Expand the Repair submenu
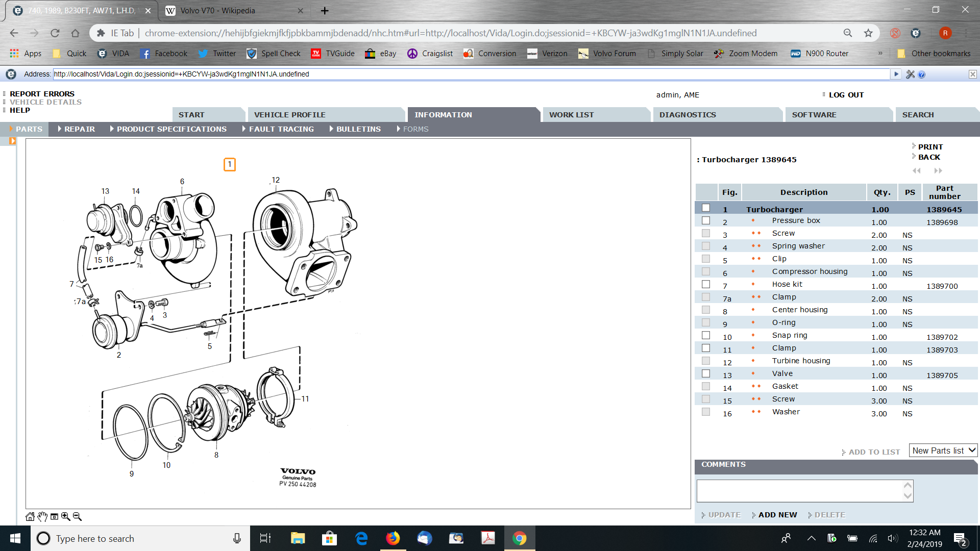Image resolution: width=980 pixels, height=551 pixels. pos(79,129)
